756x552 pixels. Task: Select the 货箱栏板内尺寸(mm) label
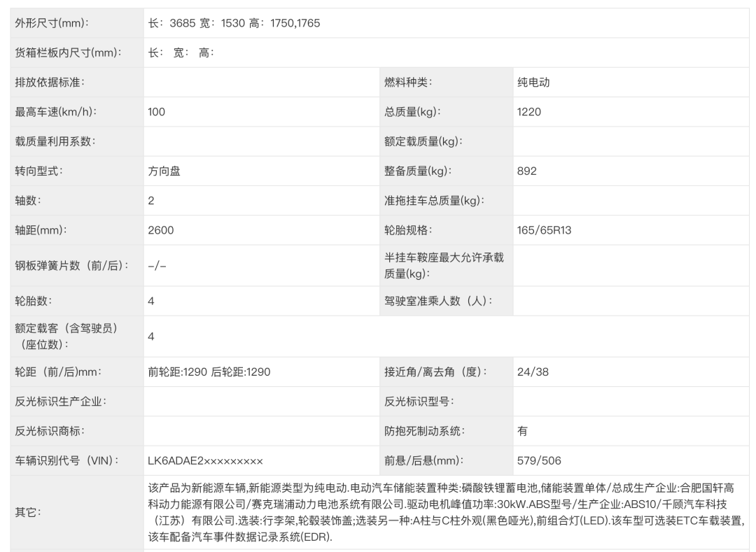coord(68,52)
